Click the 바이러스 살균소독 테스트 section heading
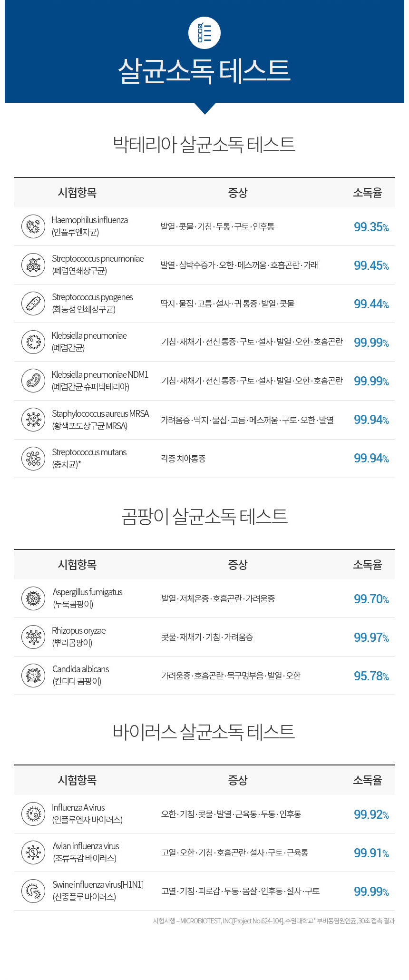The height and width of the screenshot is (980, 409). pyautogui.click(x=204, y=732)
